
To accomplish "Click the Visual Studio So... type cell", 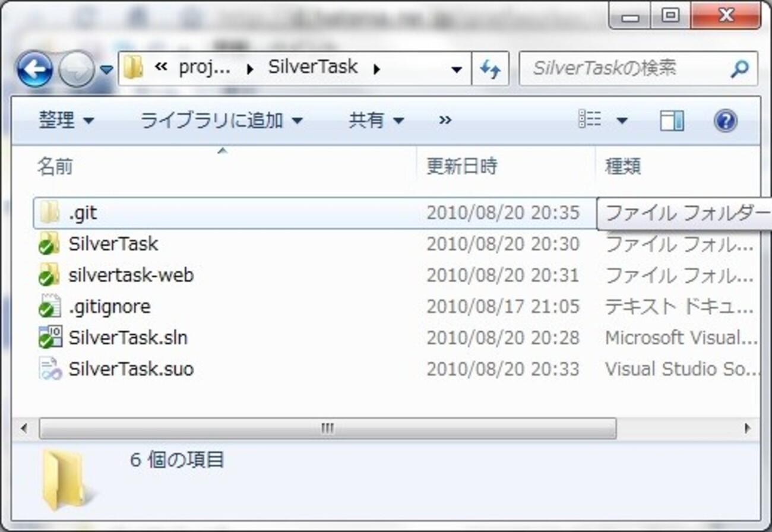I will pyautogui.click(x=682, y=369).
